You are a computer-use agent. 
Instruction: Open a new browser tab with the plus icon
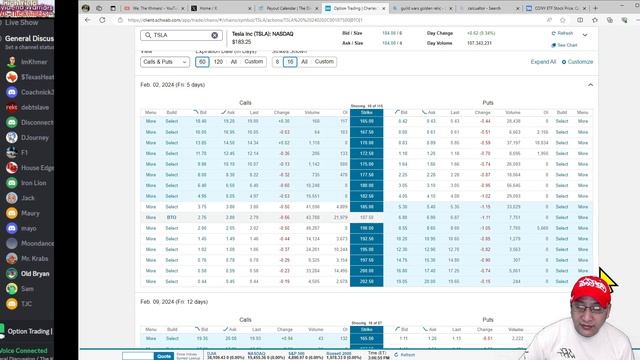tap(596, 8)
